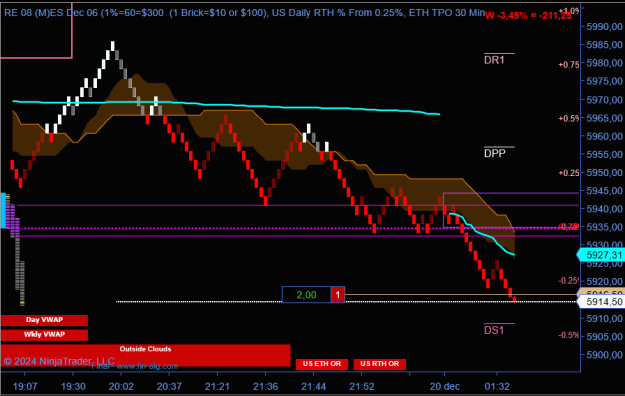Click the 21:36 time axis label
The width and height of the screenshot is (625, 396).
[265, 386]
